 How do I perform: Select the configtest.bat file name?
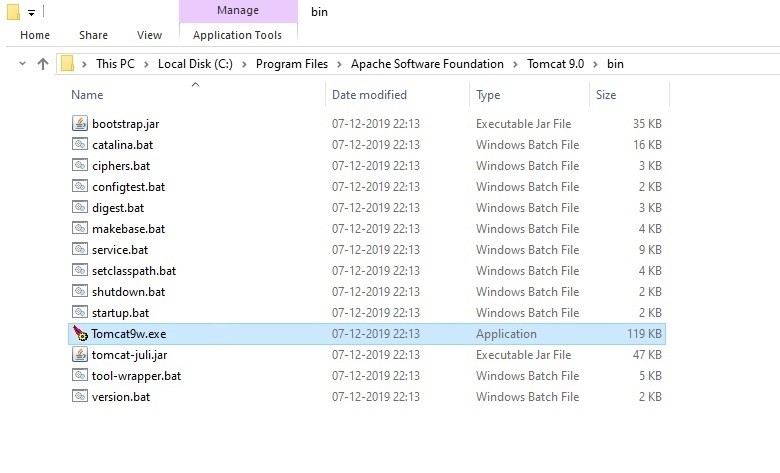[128, 187]
